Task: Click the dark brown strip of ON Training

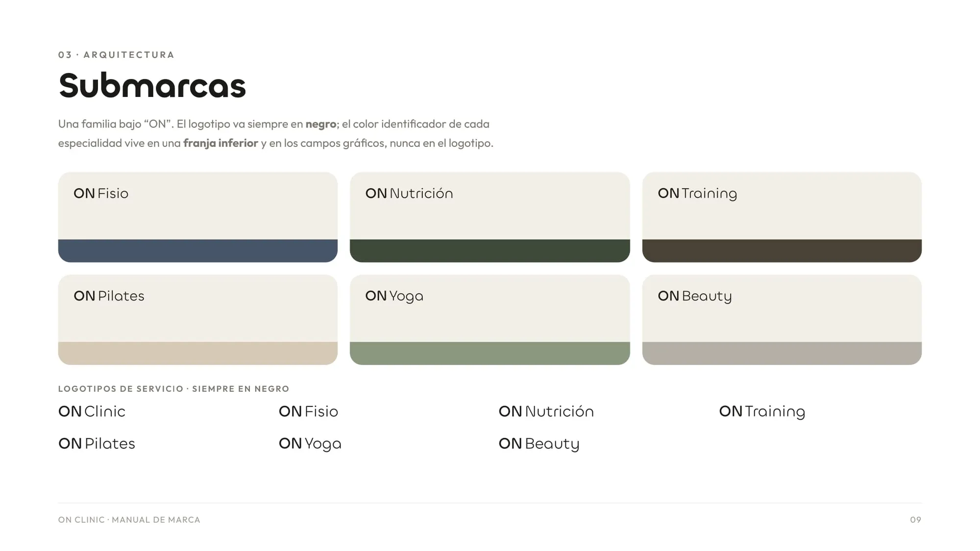Action: pos(782,251)
